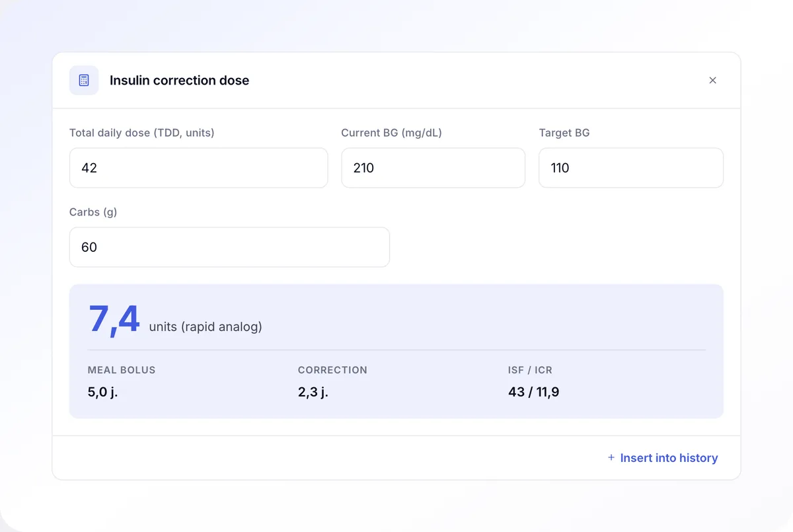Click the ISF / ICR value 43 / 11,9
The width and height of the screenshot is (793, 532).
pyautogui.click(x=534, y=392)
